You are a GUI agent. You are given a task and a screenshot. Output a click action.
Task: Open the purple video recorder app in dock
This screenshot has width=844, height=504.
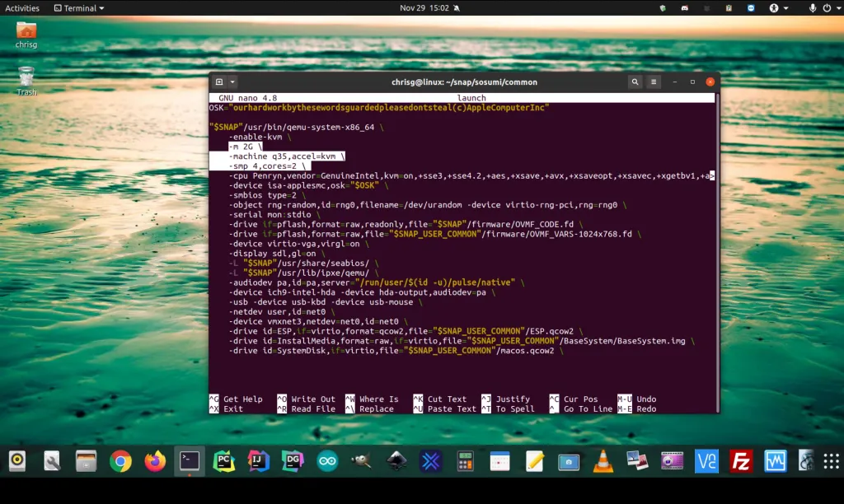tap(672, 460)
